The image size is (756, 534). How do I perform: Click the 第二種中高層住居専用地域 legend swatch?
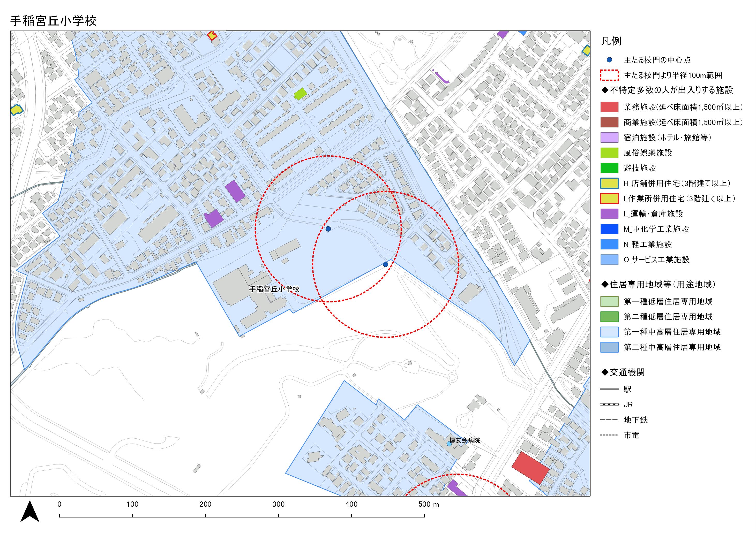coord(609,347)
